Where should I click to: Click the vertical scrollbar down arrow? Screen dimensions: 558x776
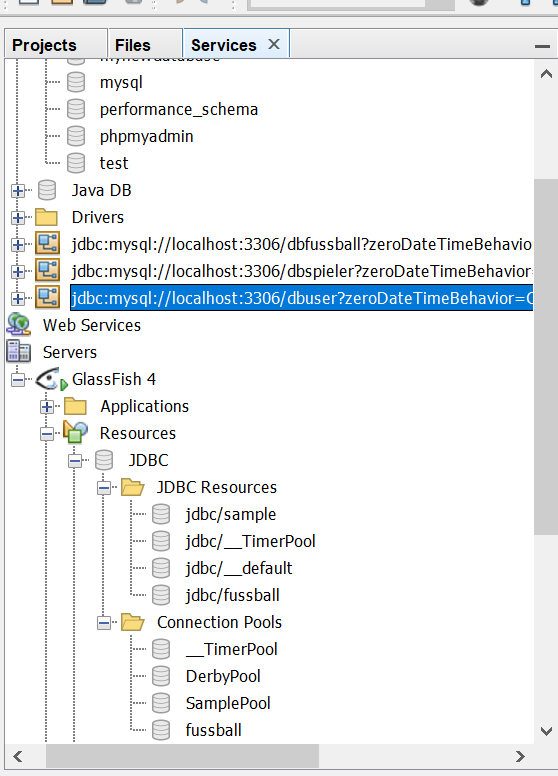pyautogui.click(x=546, y=731)
